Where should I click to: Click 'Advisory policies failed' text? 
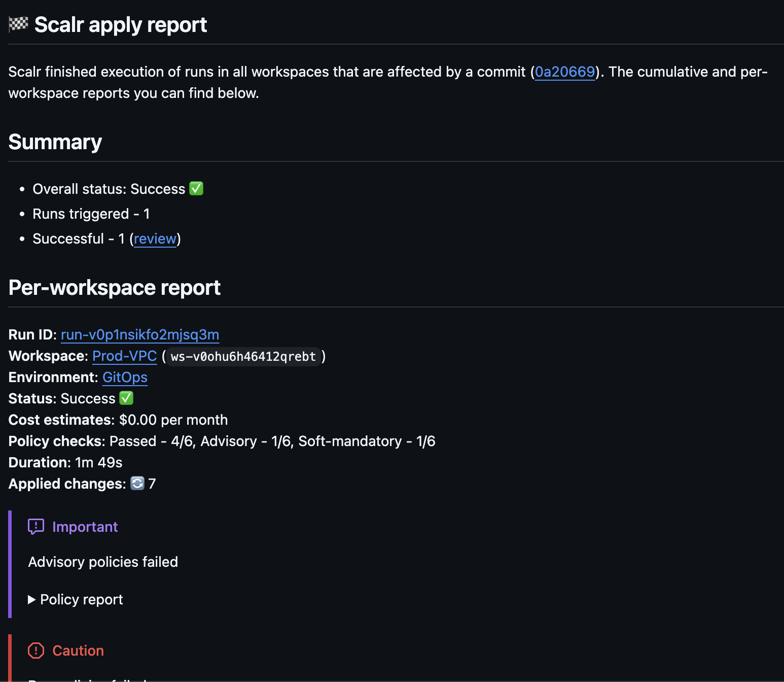click(103, 562)
